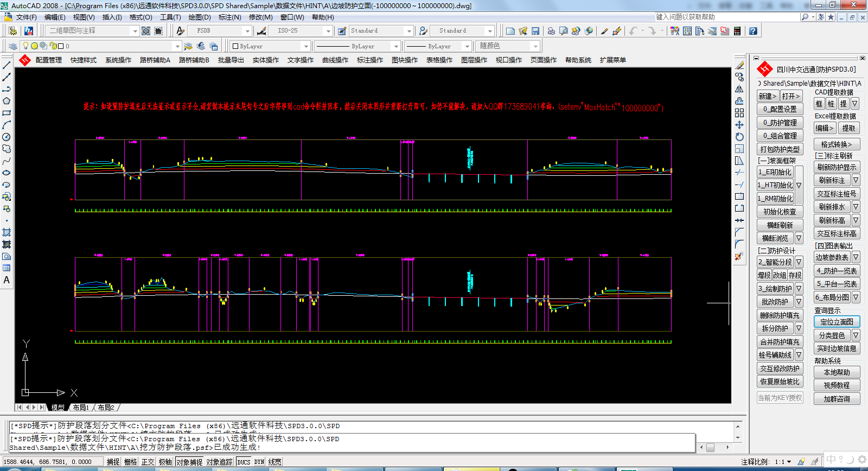The image size is (868, 471).
Task: Click the 恢复原始坡比 button
Action: pyautogui.click(x=780, y=381)
